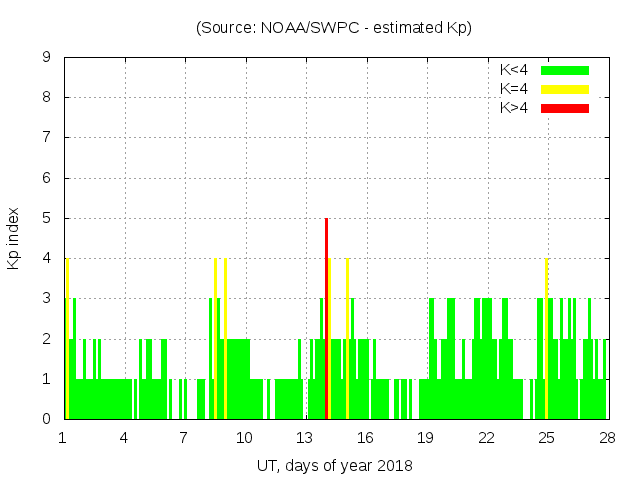The height and width of the screenshot is (480, 640).
Task: Click x-axis tick label 22
Action: tap(486, 437)
